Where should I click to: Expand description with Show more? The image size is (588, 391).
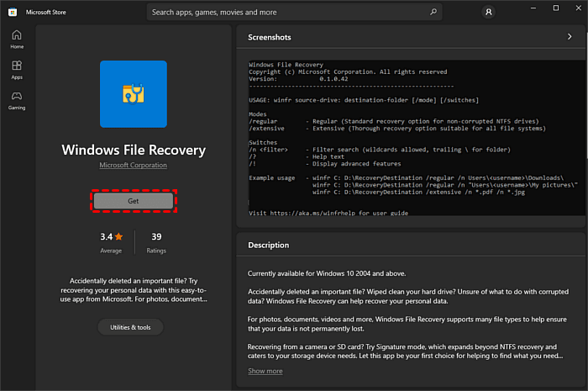pos(265,371)
